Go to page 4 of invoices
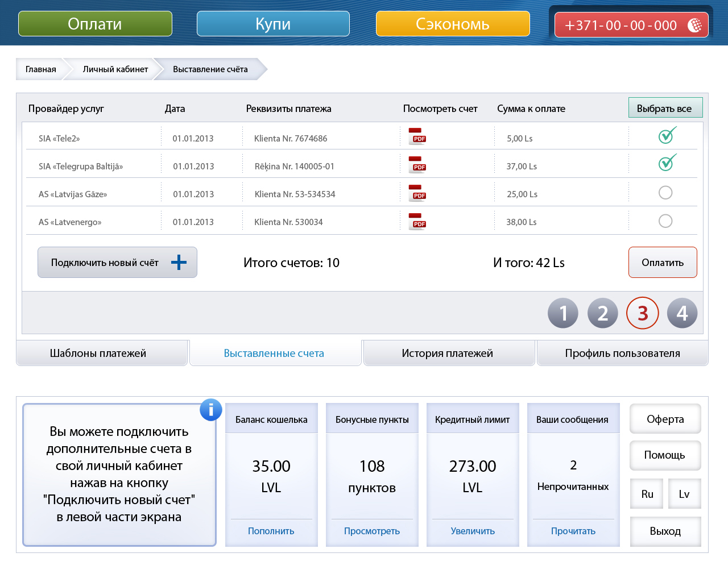Image resolution: width=728 pixels, height=582 pixels. point(682,313)
